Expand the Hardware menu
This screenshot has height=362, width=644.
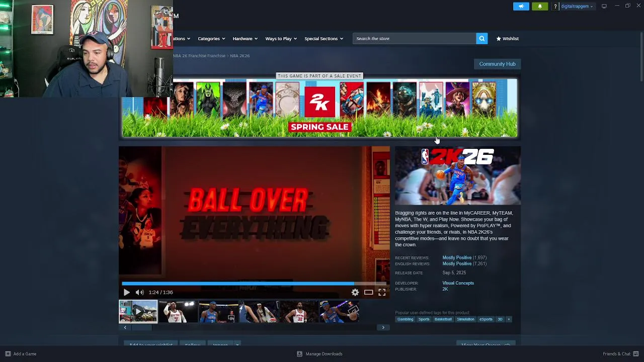[245, 39]
